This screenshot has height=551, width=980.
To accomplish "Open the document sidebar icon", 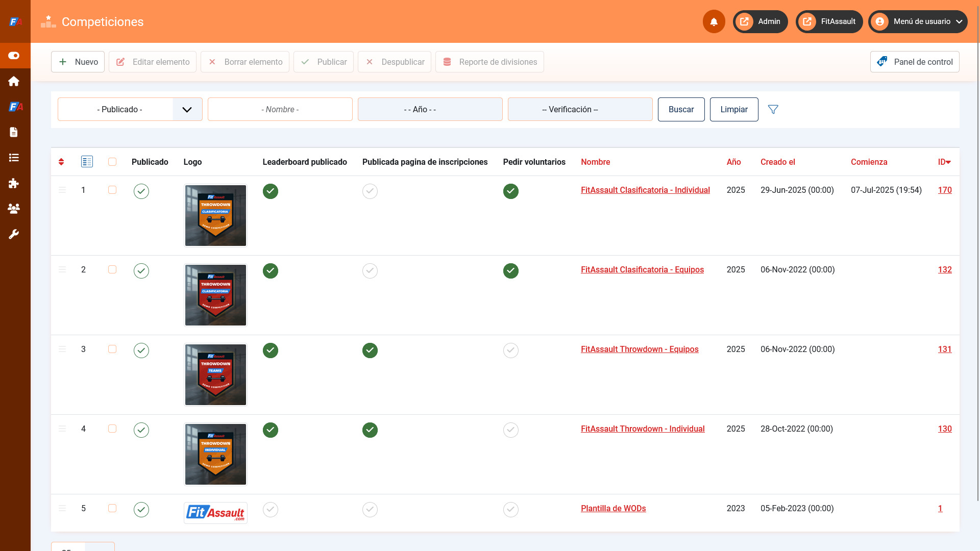I will (14, 132).
